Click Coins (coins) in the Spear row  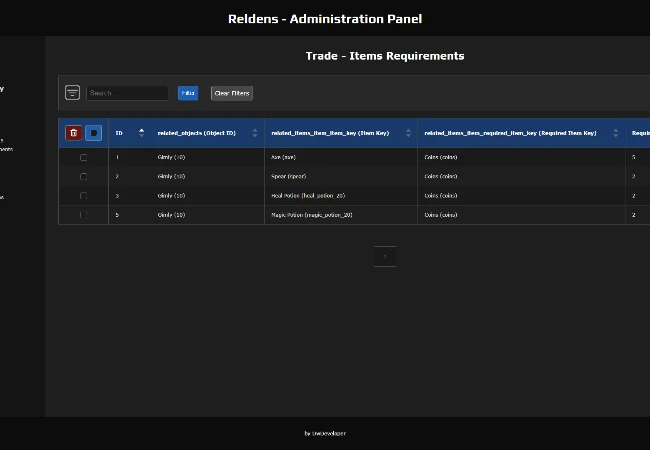pyautogui.click(x=441, y=177)
